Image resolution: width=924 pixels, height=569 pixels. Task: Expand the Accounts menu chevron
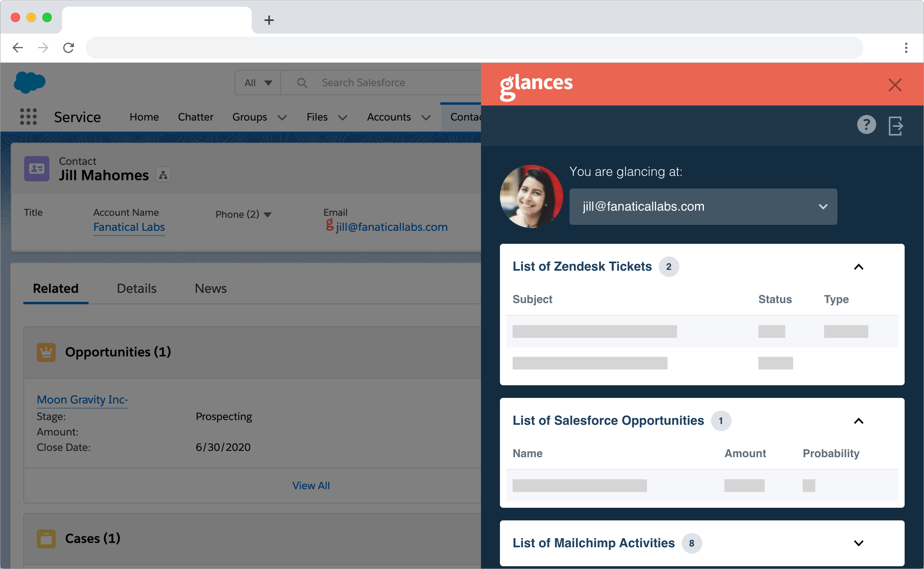pos(426,118)
